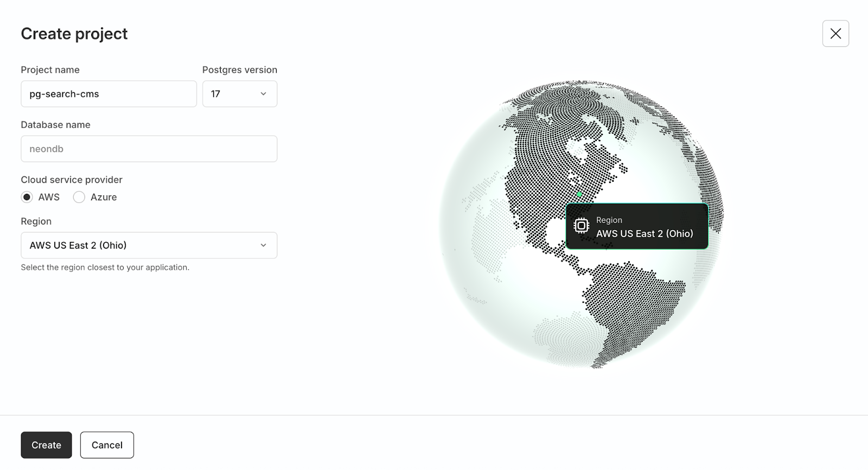Viewport: 868px width, 470px height.
Task: Close the Create project dialog with X
Action: 835,34
